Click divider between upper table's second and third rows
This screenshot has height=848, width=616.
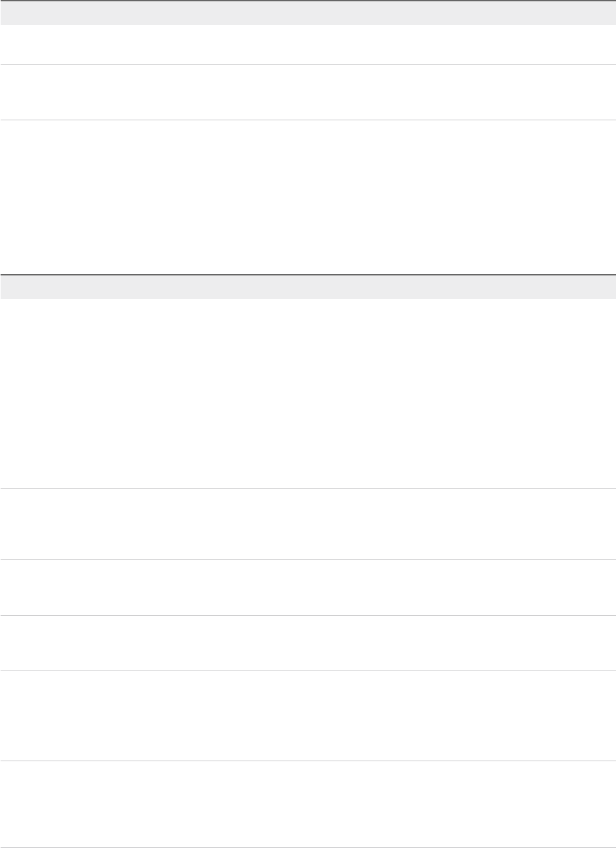click(308, 120)
